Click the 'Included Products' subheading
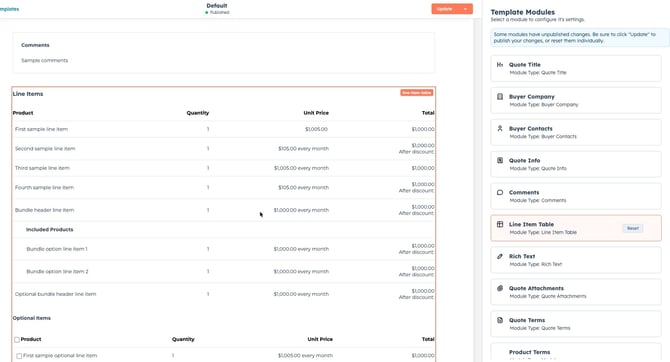The width and height of the screenshot is (670, 362). click(50, 230)
